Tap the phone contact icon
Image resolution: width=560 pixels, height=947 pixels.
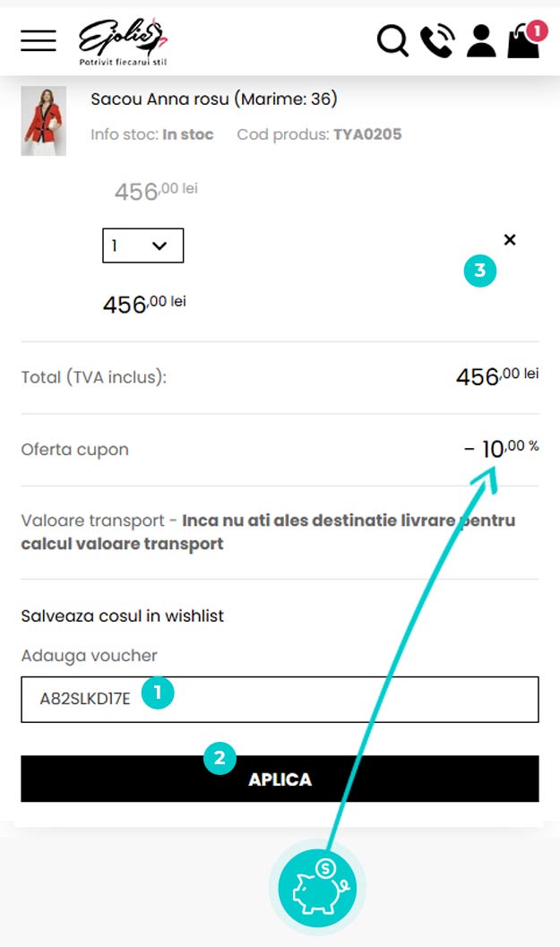[x=437, y=41]
